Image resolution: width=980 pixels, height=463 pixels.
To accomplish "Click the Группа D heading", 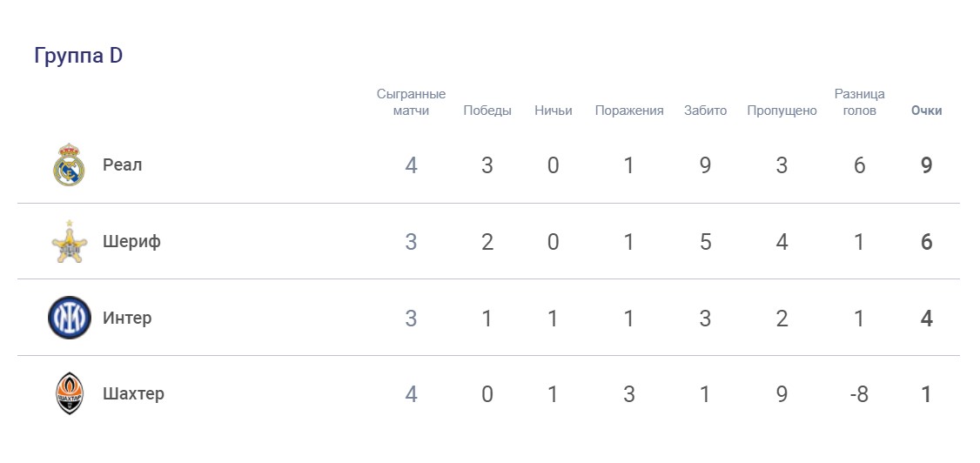I will coord(78,56).
